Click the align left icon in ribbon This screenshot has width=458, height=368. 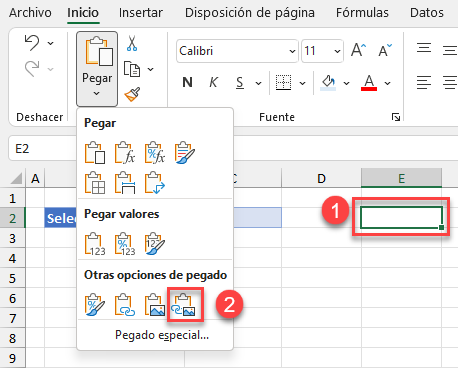424,82
